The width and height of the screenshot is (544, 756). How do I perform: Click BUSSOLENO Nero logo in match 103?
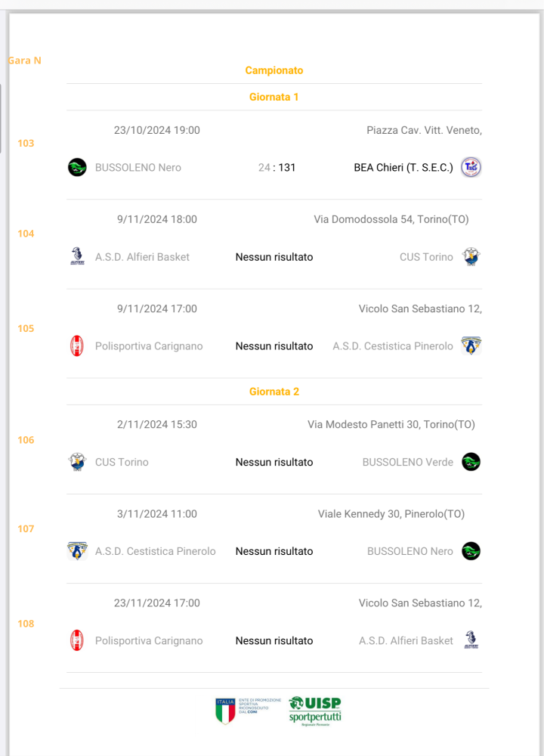click(77, 167)
